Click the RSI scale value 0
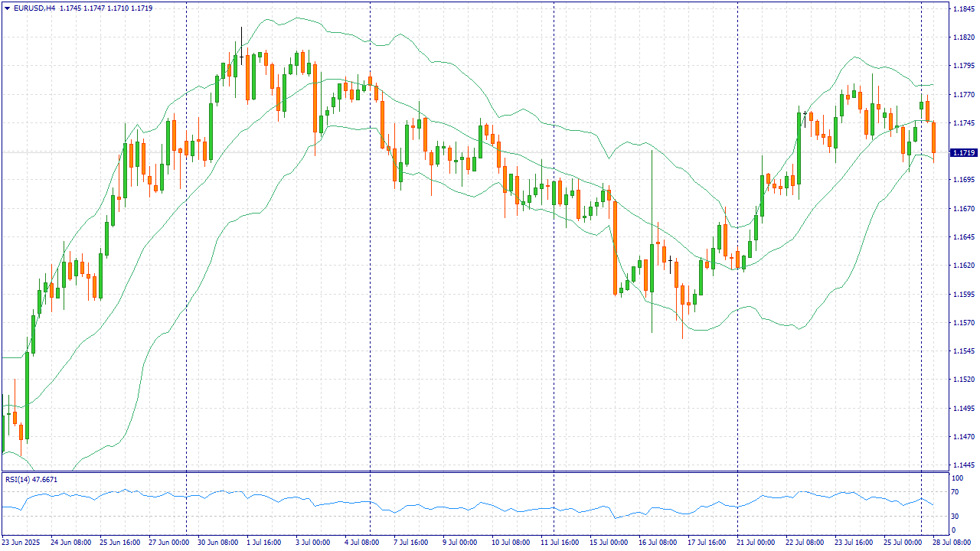Viewport: 980px width, 551px height. click(954, 530)
